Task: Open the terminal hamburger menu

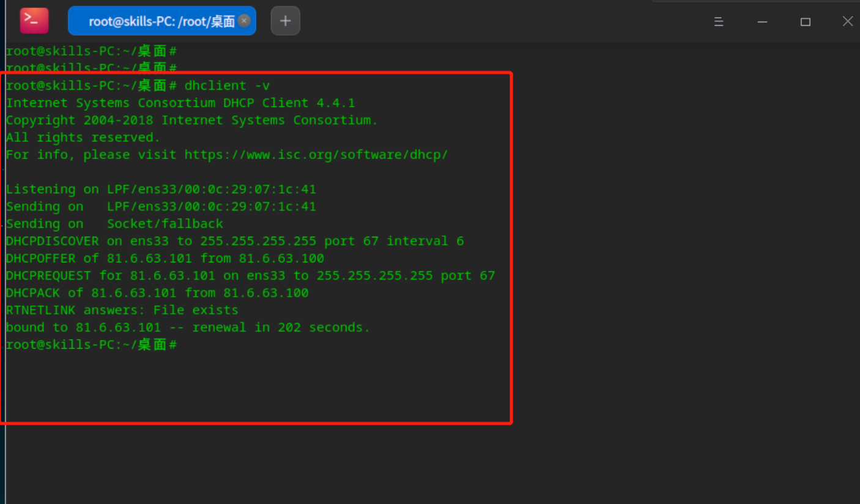Action: (719, 21)
